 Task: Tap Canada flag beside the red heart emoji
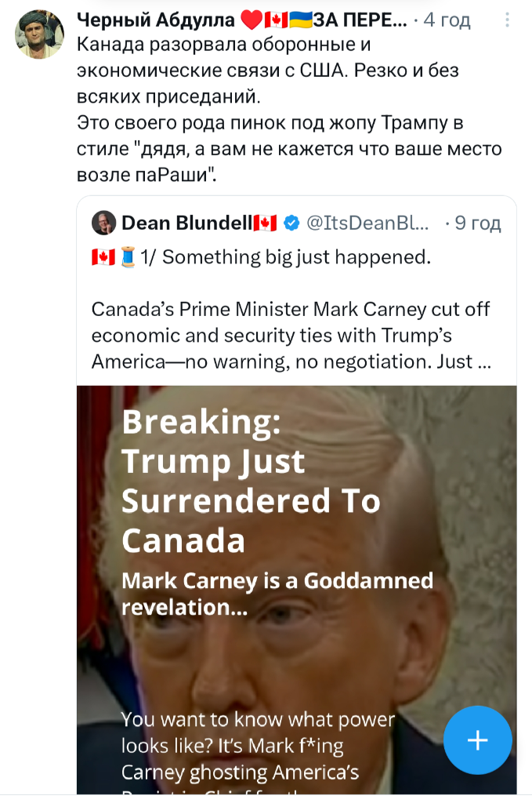tap(276, 20)
